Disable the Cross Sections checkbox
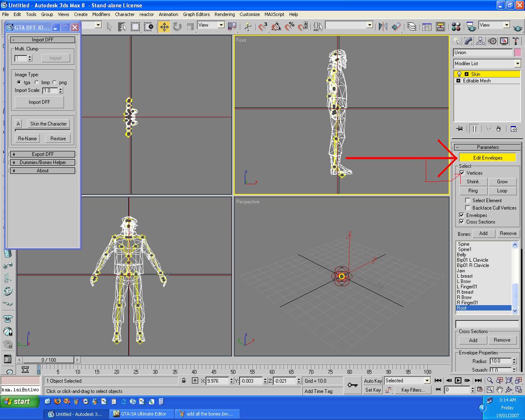 tap(462, 222)
